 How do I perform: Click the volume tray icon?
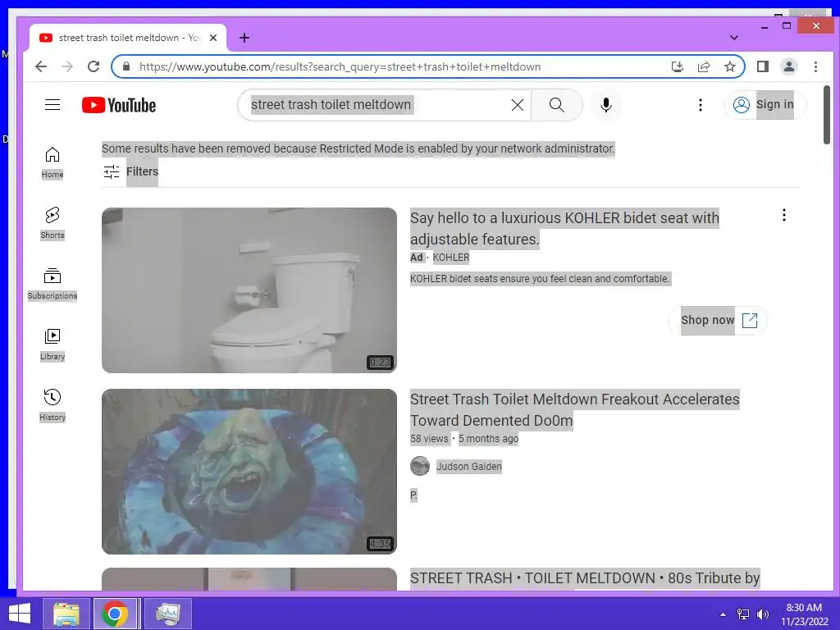tap(762, 614)
